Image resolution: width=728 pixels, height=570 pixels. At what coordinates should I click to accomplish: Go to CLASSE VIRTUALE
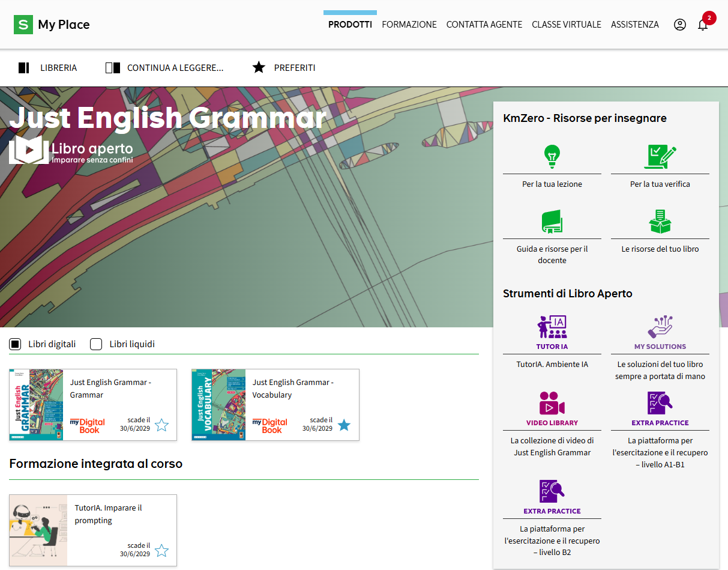coord(567,25)
